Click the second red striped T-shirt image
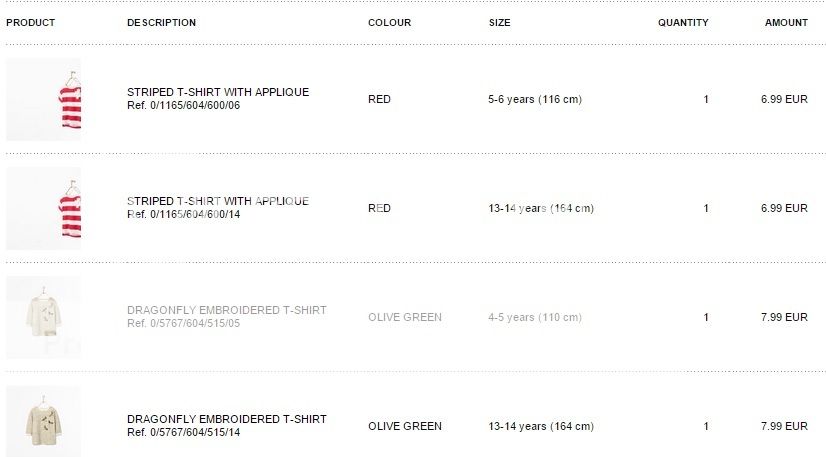 [x=44, y=208]
